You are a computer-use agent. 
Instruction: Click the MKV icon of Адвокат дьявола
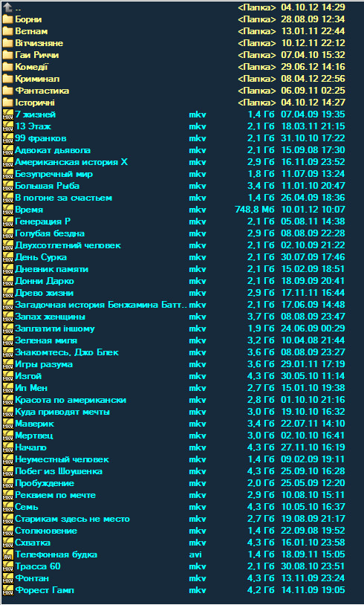point(7,150)
